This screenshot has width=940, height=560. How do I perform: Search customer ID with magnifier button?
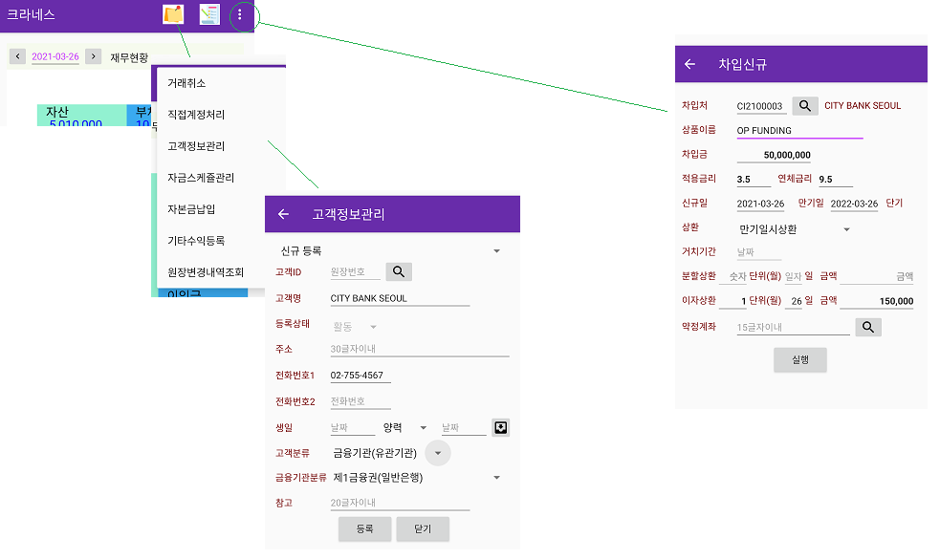(399, 272)
